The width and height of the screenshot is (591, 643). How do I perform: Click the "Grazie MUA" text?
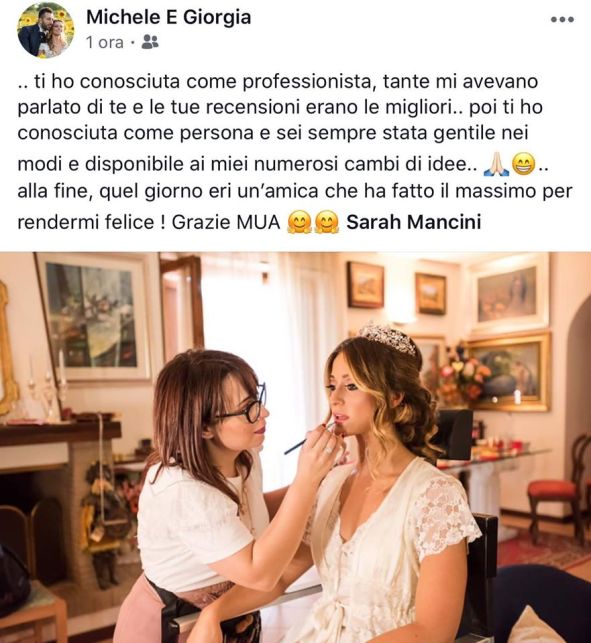226,222
